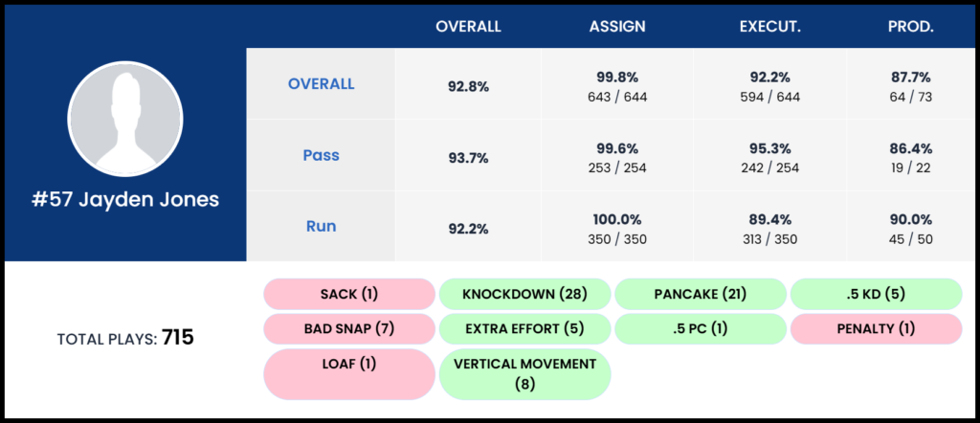Select the .5 PC (1) tag

700,329
